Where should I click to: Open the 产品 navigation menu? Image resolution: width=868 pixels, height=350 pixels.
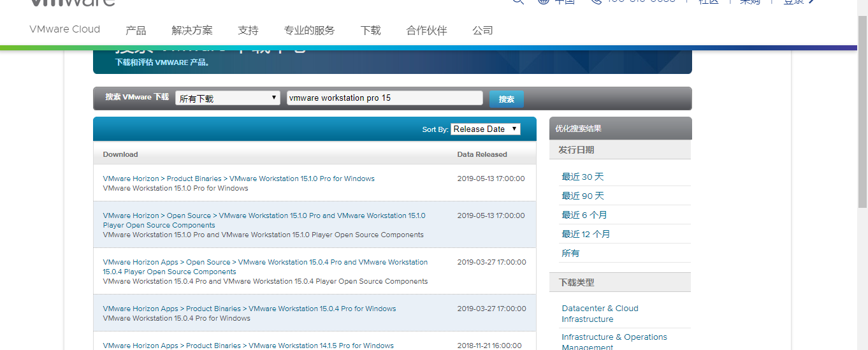click(x=136, y=30)
